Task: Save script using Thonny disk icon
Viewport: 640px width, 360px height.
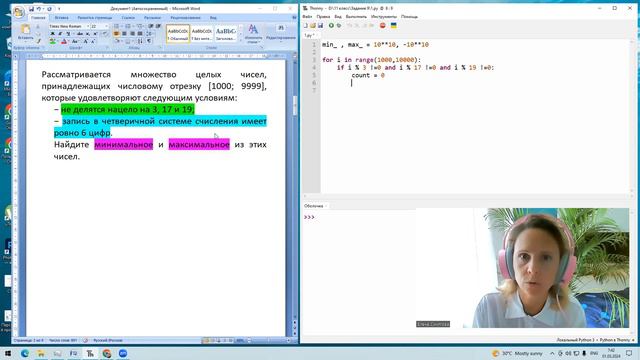Action: click(320, 25)
